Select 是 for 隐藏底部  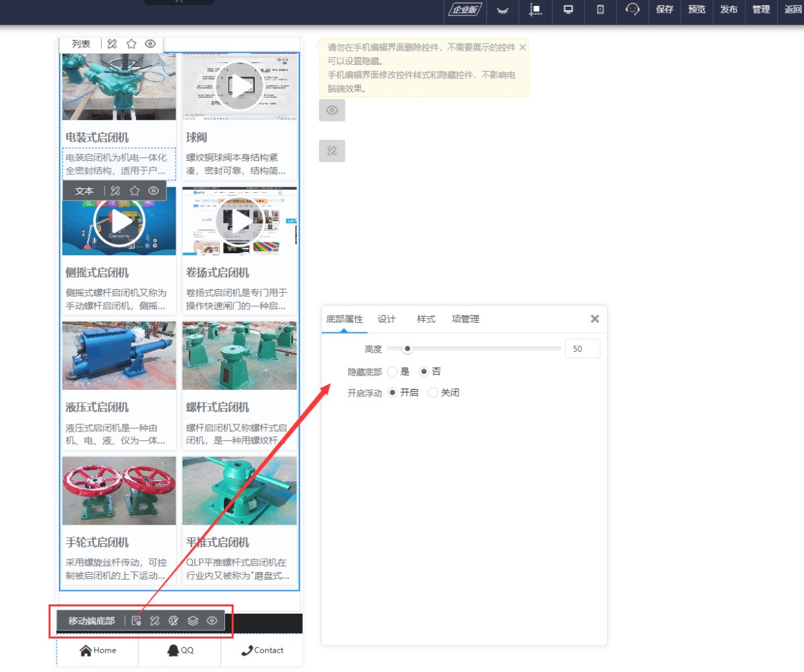pos(393,371)
